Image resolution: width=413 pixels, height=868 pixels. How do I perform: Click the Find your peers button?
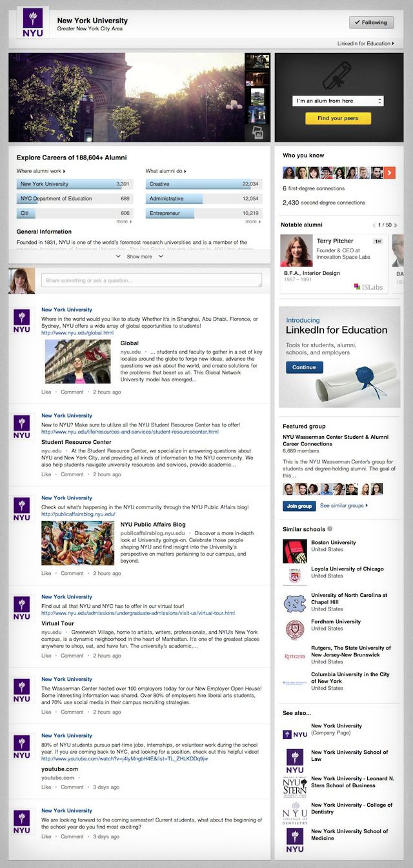click(338, 119)
